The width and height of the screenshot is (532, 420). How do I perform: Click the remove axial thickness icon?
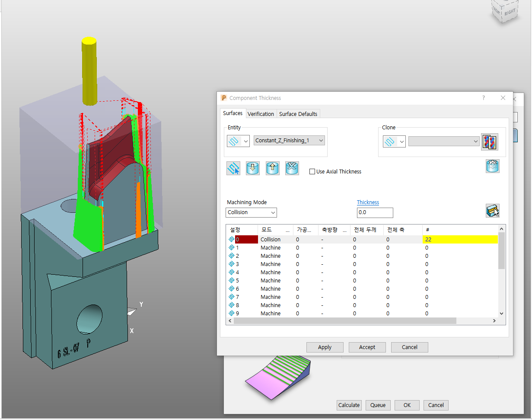292,168
